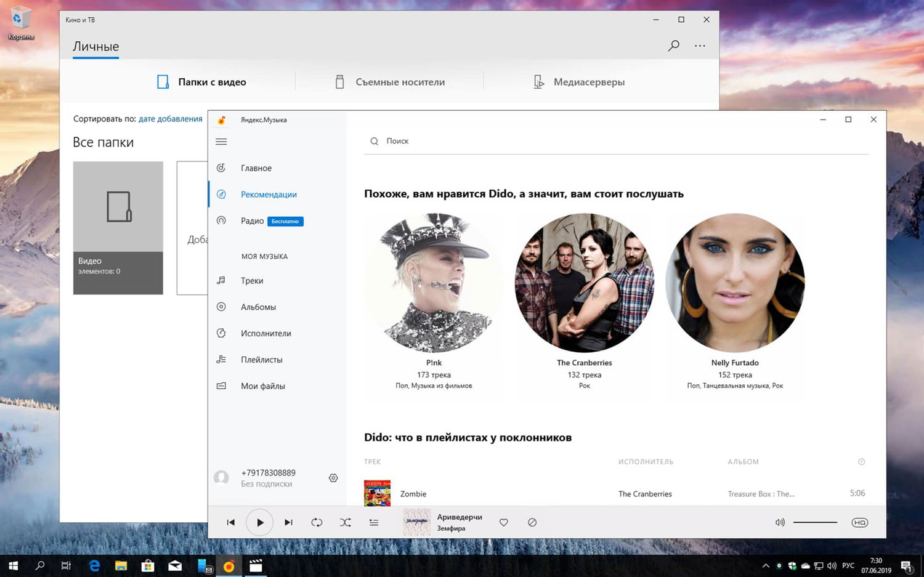Open the Радио section in Yandex Music
Viewport: 924px width, 577px height.
[252, 220]
